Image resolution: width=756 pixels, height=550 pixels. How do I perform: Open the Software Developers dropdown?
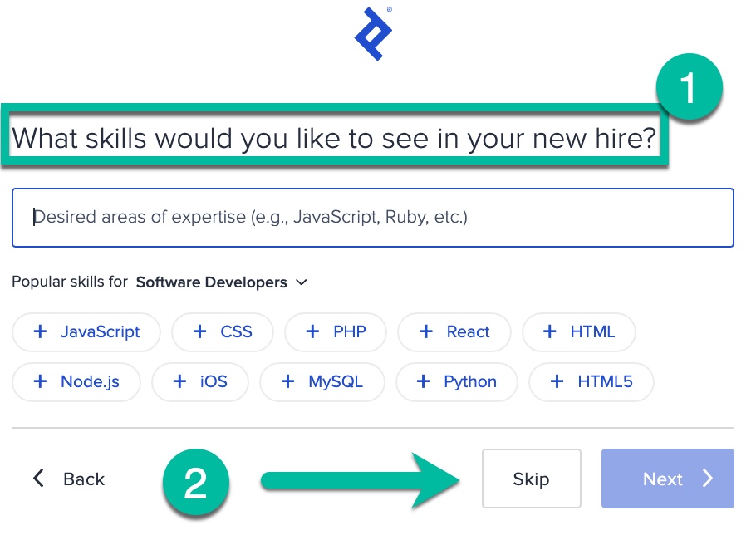pyautogui.click(x=212, y=282)
